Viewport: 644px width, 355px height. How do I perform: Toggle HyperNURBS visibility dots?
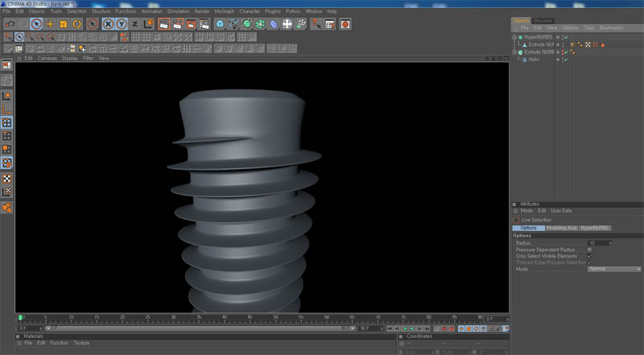(563, 37)
